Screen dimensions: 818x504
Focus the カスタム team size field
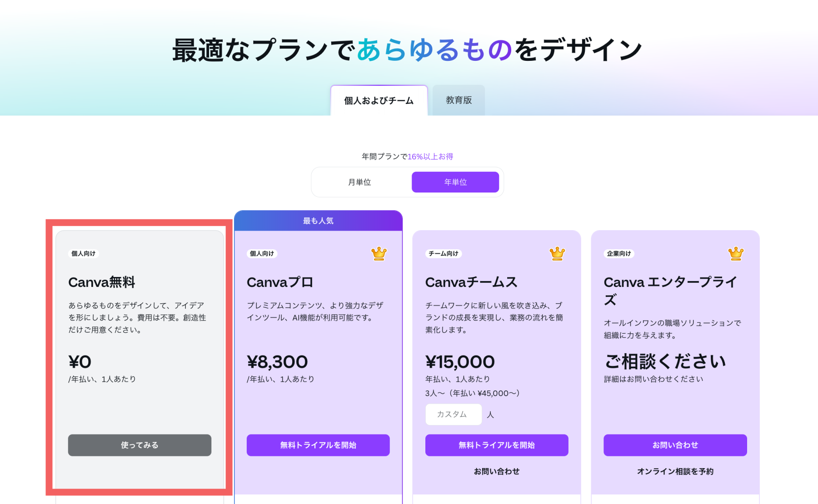coord(453,414)
